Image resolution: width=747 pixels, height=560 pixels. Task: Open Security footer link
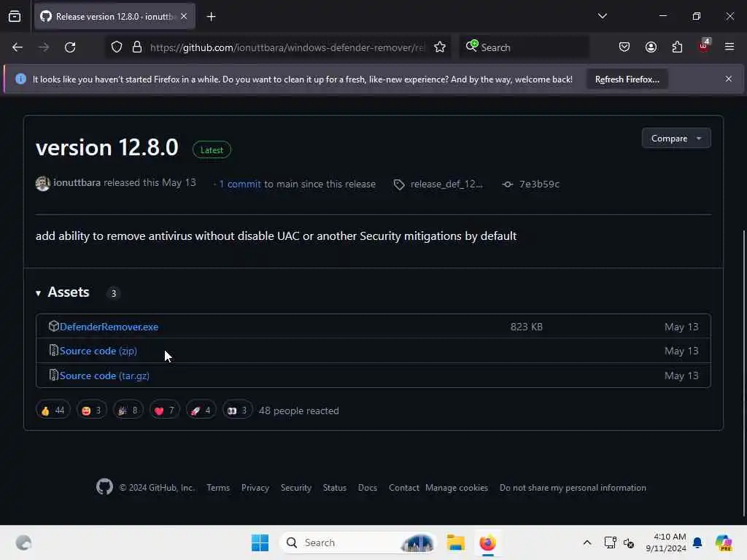click(296, 488)
